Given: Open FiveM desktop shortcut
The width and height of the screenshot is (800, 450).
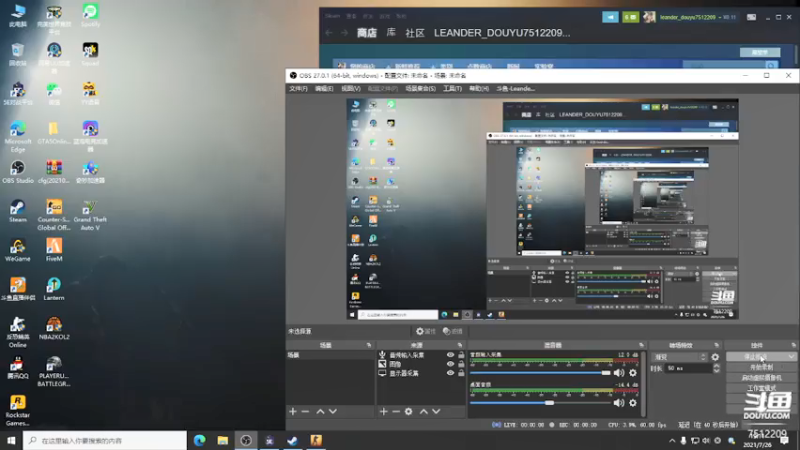Looking at the screenshot, I should pyautogui.click(x=54, y=250).
